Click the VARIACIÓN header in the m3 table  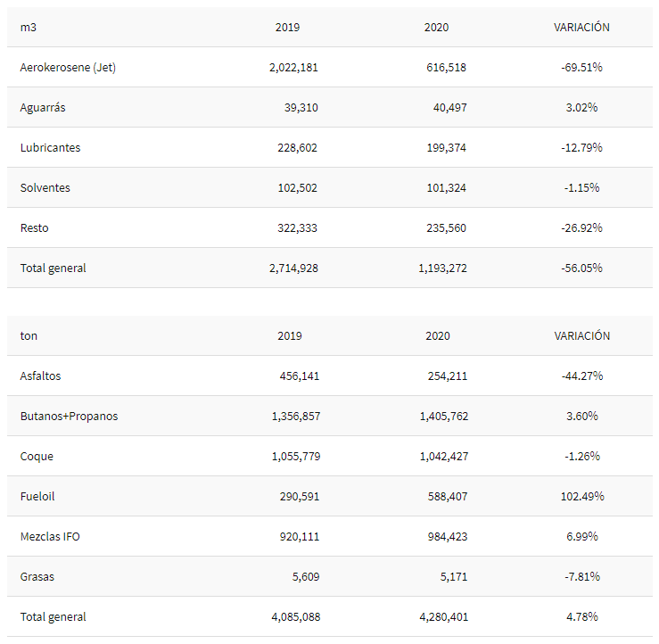point(581,28)
